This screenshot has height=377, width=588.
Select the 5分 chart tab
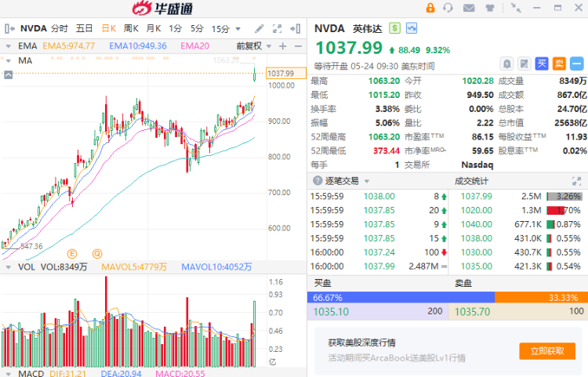[197, 28]
